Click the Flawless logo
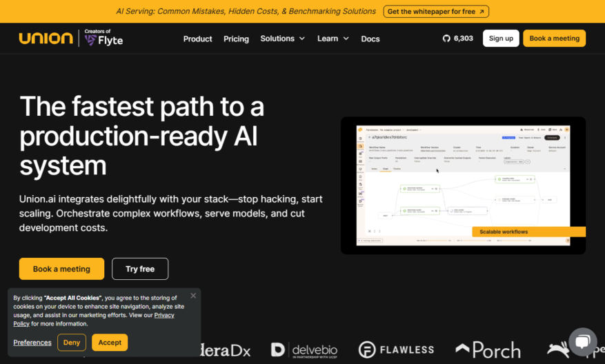This screenshot has width=605, height=364. click(x=396, y=350)
